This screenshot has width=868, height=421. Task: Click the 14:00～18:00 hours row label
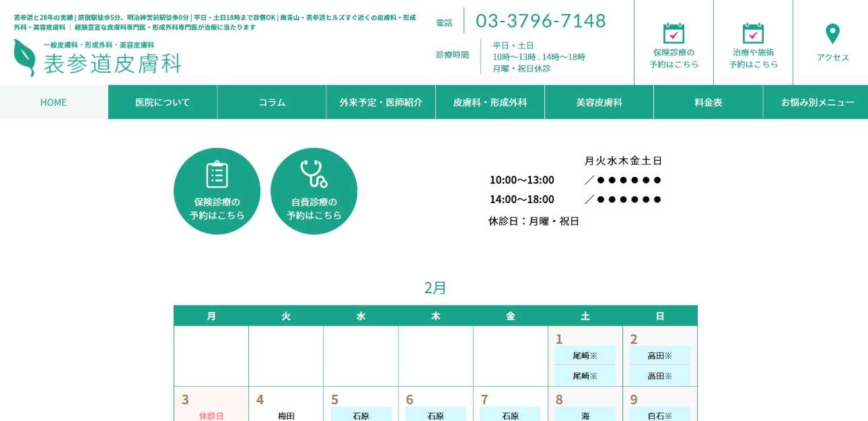coord(522,199)
